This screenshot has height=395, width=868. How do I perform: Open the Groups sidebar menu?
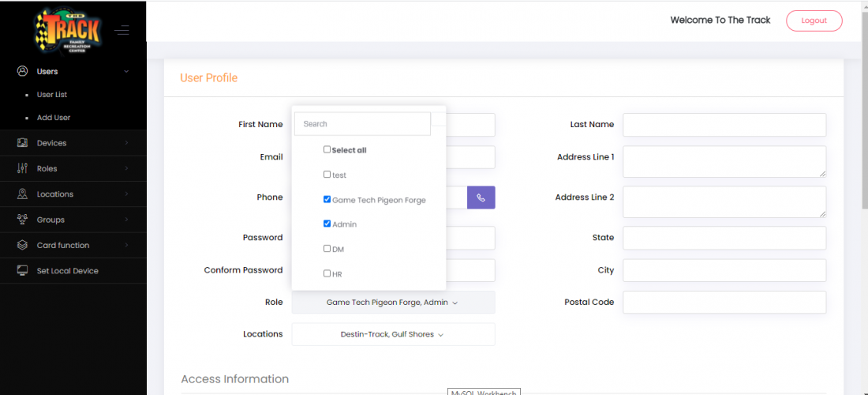click(73, 220)
